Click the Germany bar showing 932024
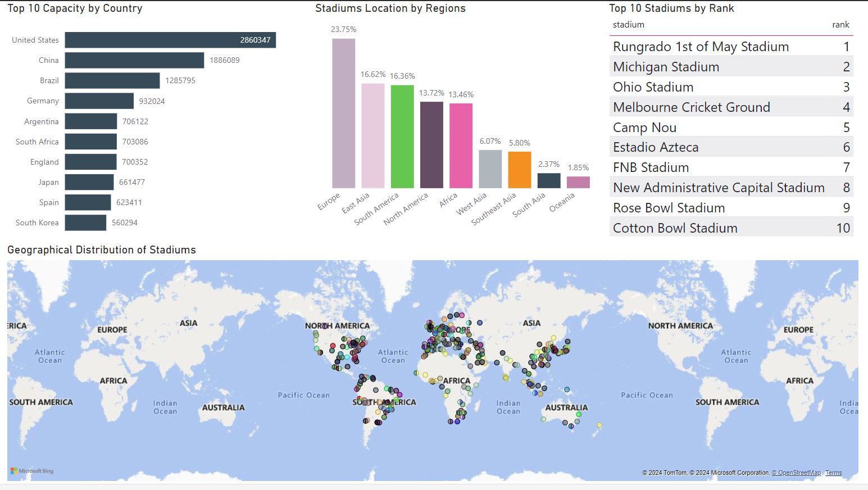 pos(99,101)
